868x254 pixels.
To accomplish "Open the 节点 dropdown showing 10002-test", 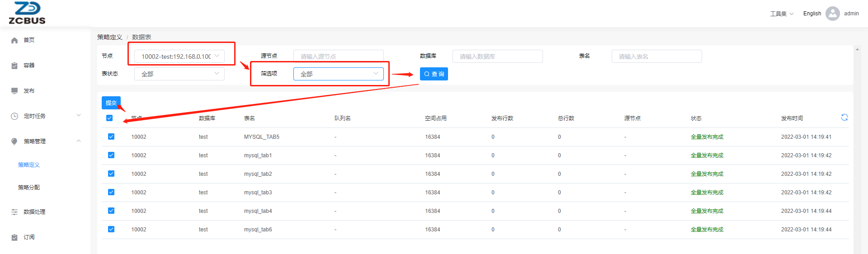I will [x=179, y=56].
